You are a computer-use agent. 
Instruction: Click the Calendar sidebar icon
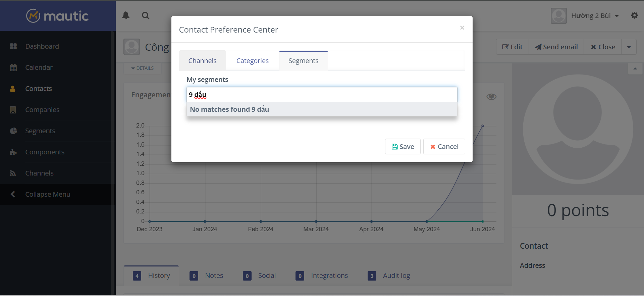point(13,67)
